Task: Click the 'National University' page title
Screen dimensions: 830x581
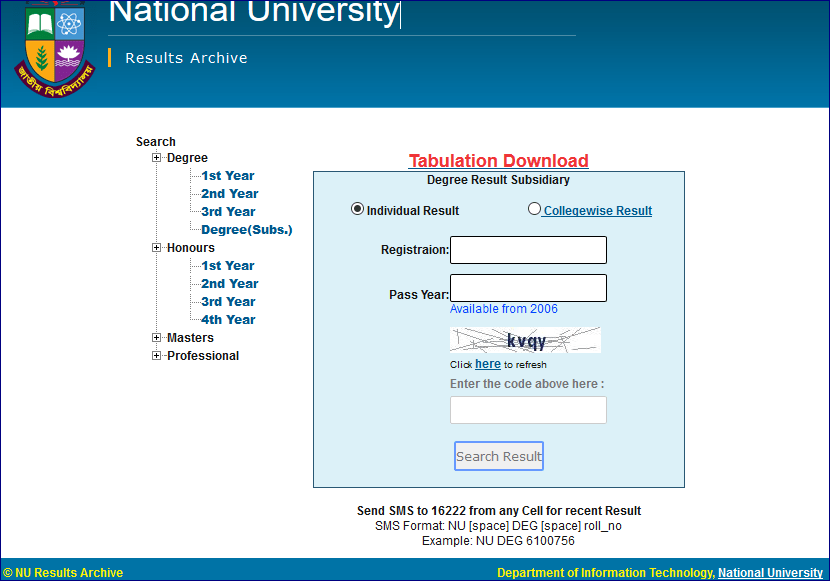Action: point(253,13)
